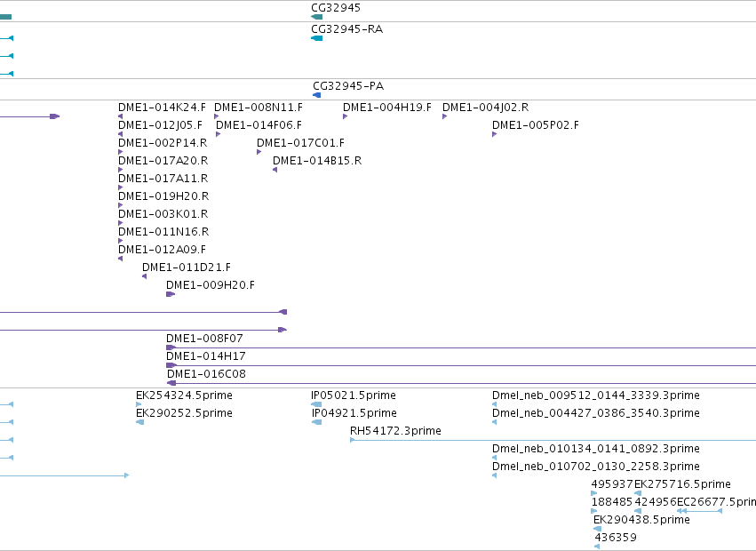Select the DME1-017C01.F arrow marker

259,152
